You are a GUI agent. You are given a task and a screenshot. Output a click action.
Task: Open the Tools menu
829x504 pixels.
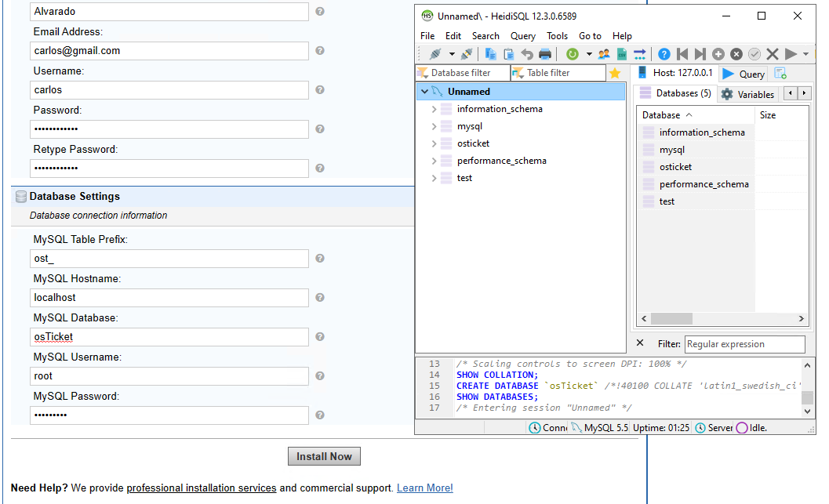click(x=557, y=36)
